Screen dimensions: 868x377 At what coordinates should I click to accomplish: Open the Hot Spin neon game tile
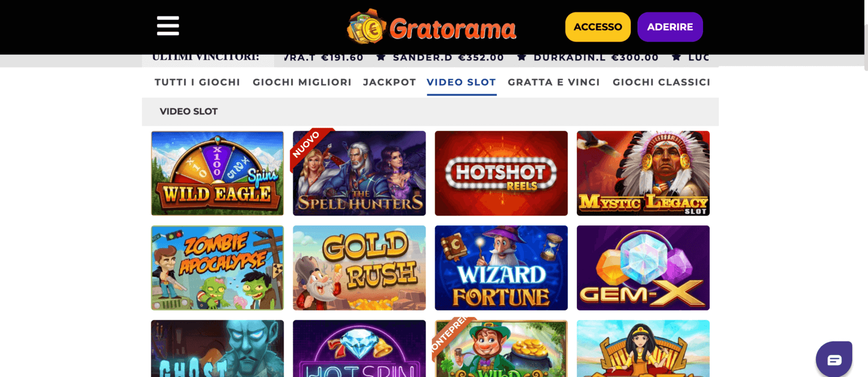point(359,349)
